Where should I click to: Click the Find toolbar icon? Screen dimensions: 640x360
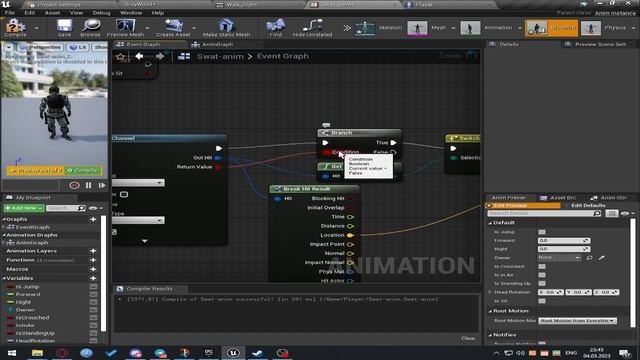coord(276,27)
